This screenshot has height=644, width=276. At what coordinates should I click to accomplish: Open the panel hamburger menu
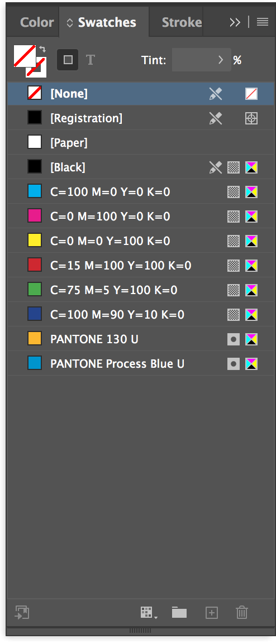click(x=263, y=22)
